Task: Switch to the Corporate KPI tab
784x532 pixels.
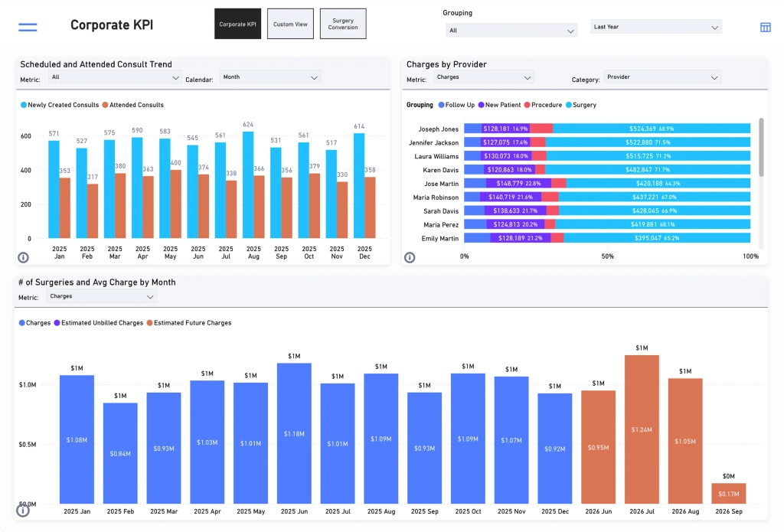Action: pyautogui.click(x=237, y=24)
